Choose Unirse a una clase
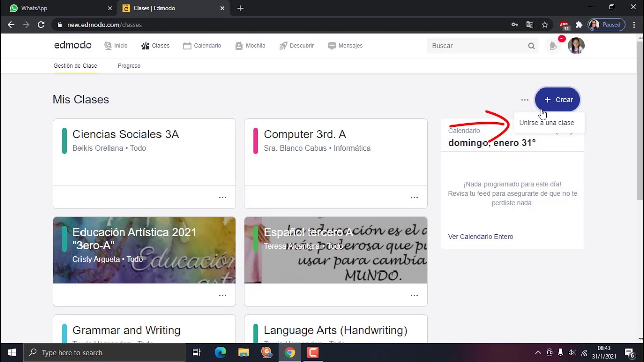This screenshot has width=644, height=362. [546, 123]
